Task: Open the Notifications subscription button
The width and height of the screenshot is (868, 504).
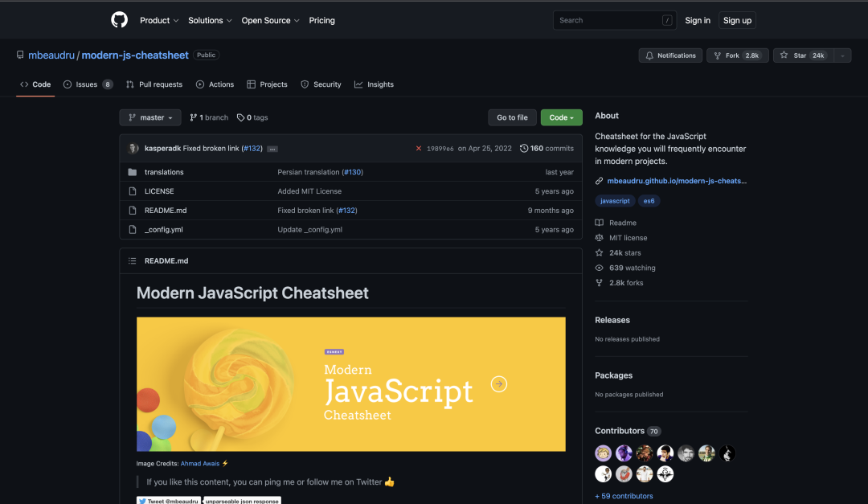Action: pos(669,55)
